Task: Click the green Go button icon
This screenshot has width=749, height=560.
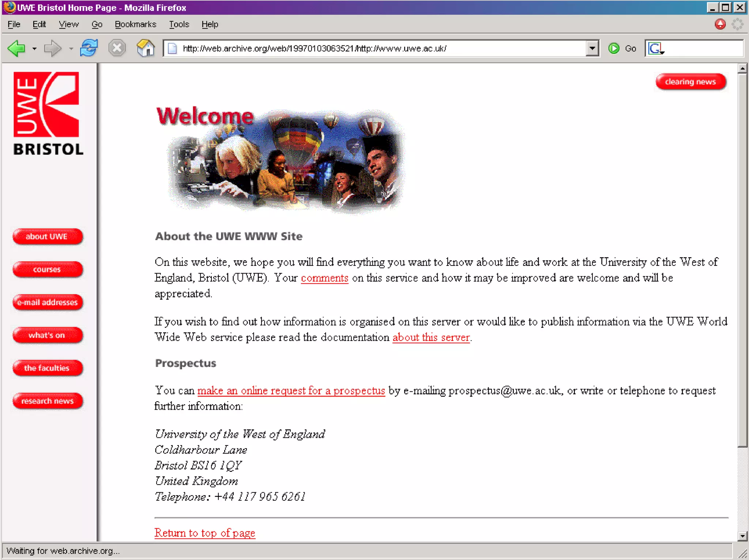Action: point(614,48)
